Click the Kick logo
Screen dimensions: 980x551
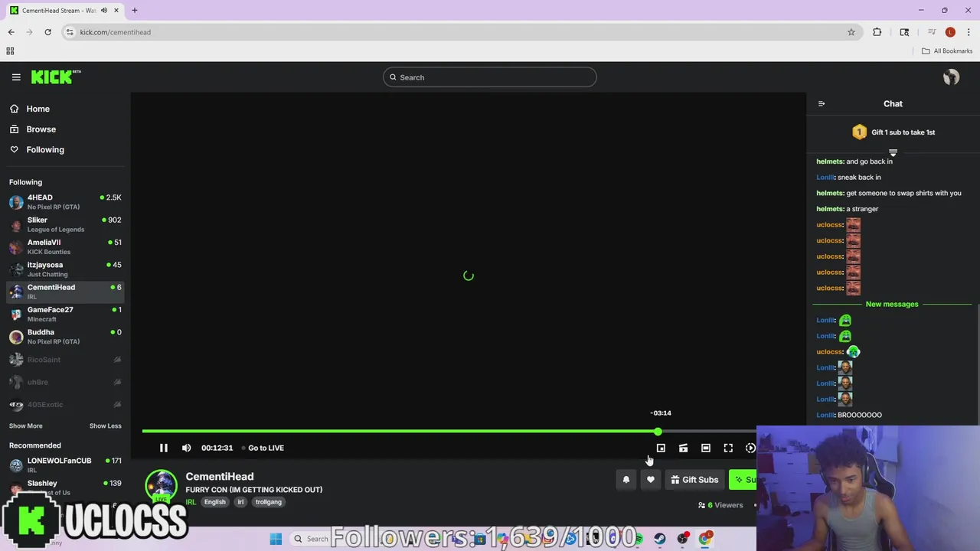tap(56, 77)
